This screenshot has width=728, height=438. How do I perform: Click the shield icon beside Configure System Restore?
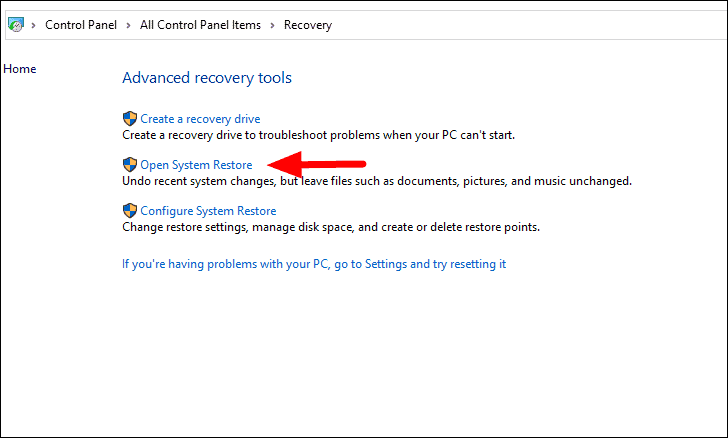[130, 210]
